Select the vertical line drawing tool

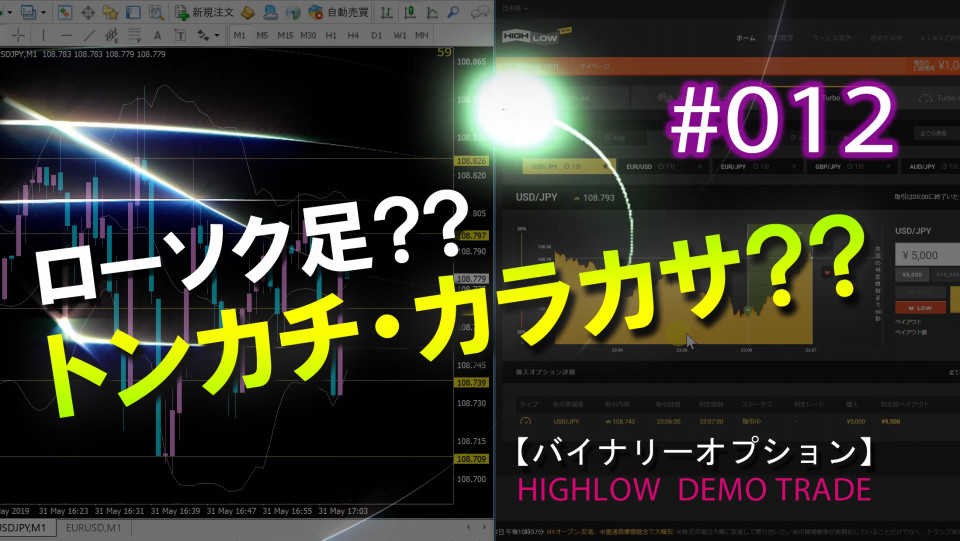click(43, 35)
